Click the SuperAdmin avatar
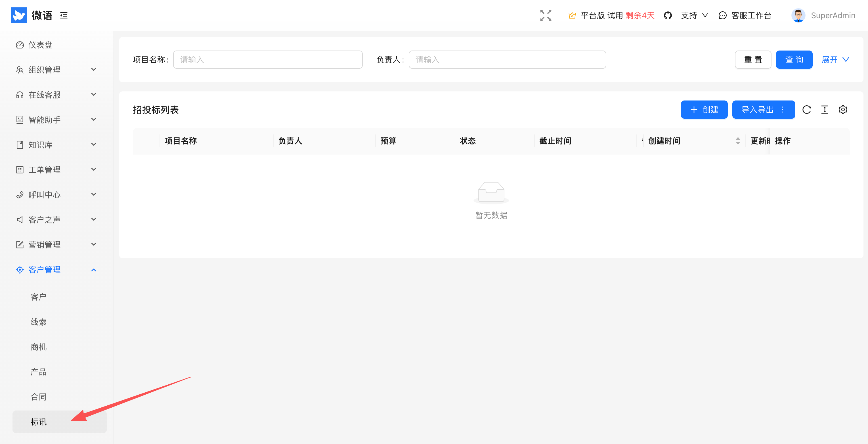 [798, 16]
